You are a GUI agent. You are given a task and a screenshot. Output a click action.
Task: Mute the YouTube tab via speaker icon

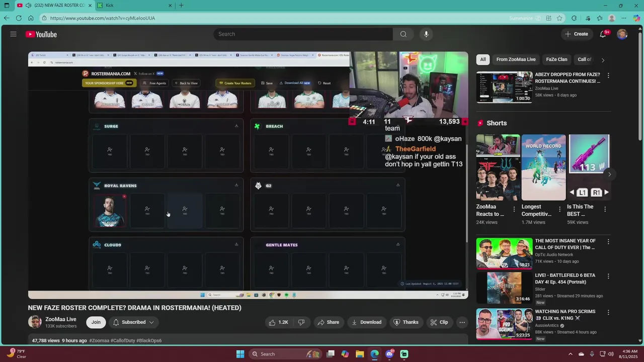[28, 6]
